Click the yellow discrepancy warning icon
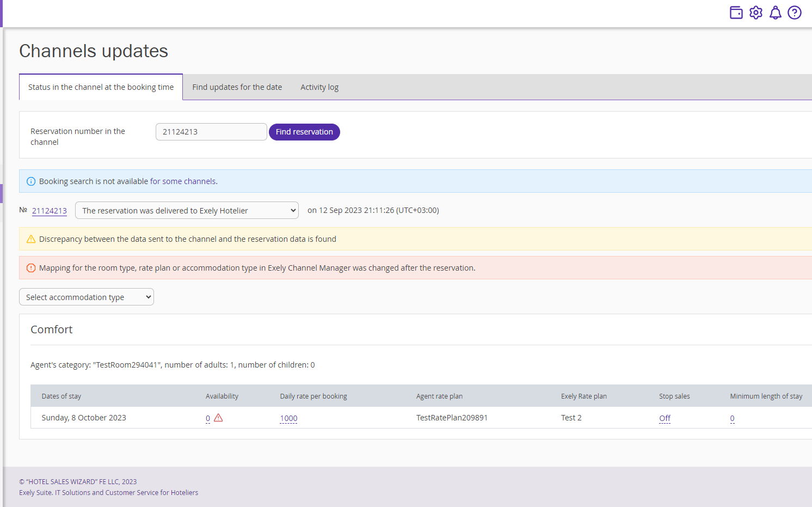Image resolution: width=812 pixels, height=507 pixels. pos(31,239)
